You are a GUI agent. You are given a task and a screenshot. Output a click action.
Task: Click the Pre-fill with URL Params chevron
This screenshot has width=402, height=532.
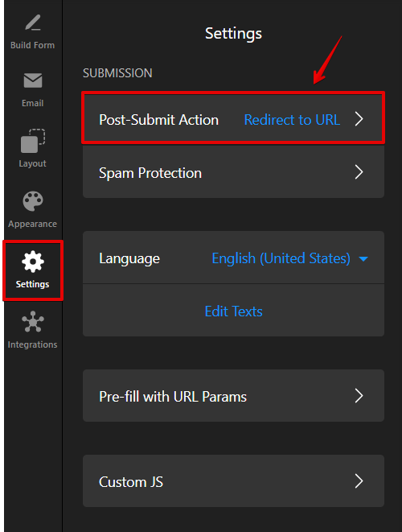[359, 396]
